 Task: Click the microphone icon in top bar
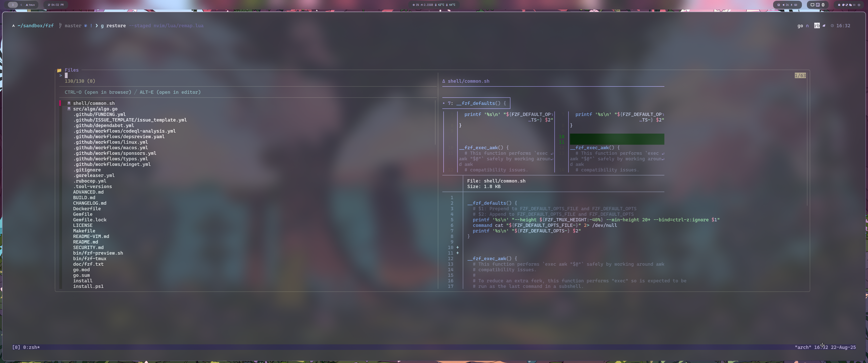click(x=792, y=5)
